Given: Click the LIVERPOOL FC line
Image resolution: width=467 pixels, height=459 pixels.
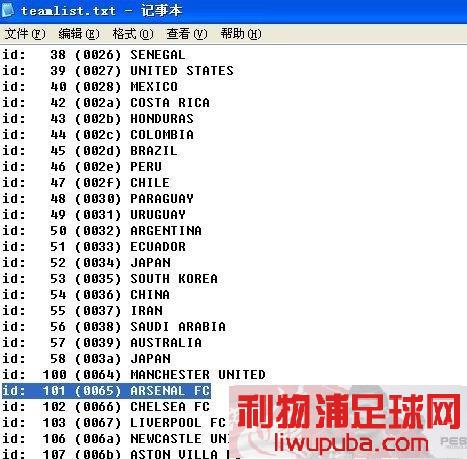Looking at the screenshot, I should pyautogui.click(x=114, y=423).
